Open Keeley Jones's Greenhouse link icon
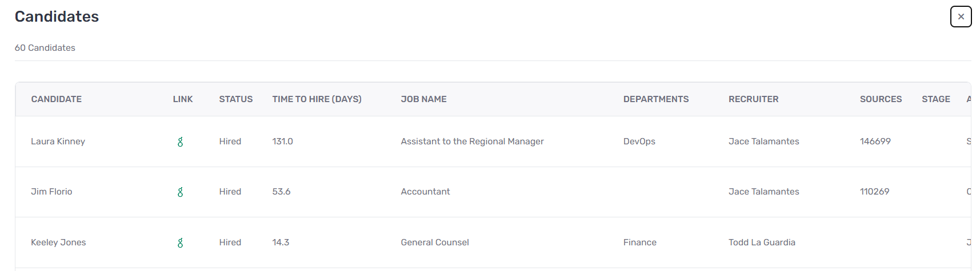 click(180, 242)
